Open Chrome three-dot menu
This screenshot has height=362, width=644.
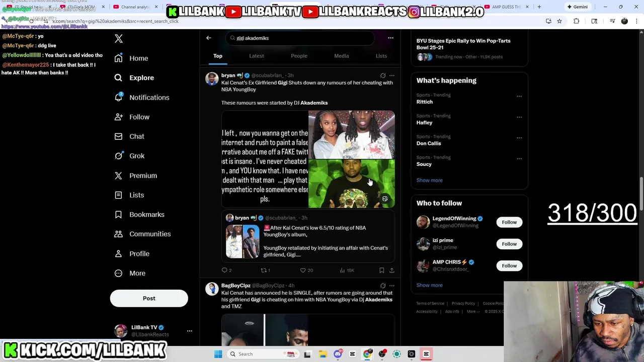pyautogui.click(x=636, y=21)
